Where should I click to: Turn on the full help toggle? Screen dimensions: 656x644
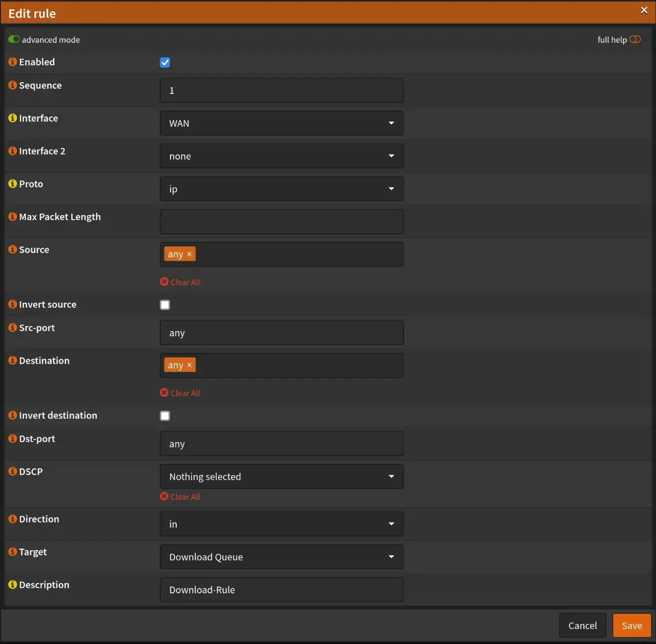635,39
